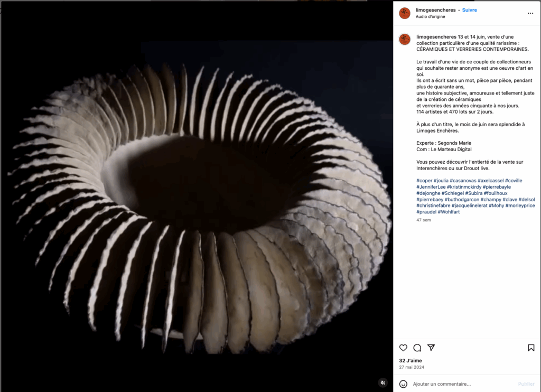Click the caption's limogesencheres avatar

405,39
